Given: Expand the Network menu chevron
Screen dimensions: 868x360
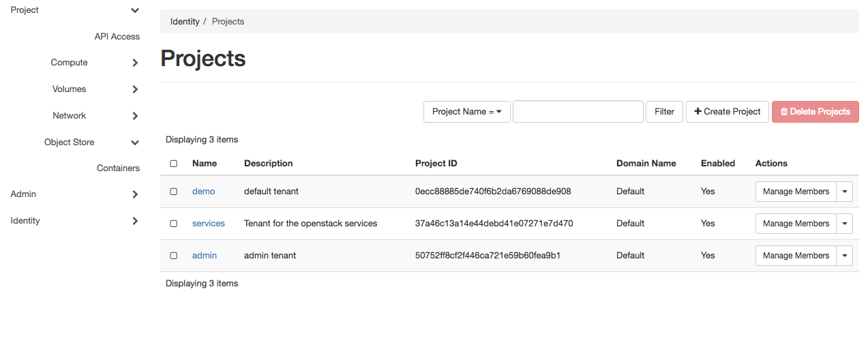Looking at the screenshot, I should [135, 116].
